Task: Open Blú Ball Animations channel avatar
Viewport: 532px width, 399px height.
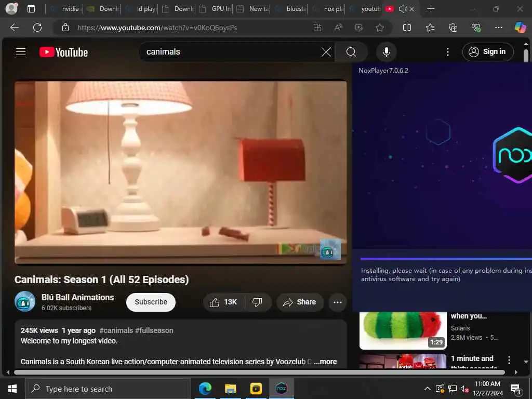Action: tap(25, 301)
